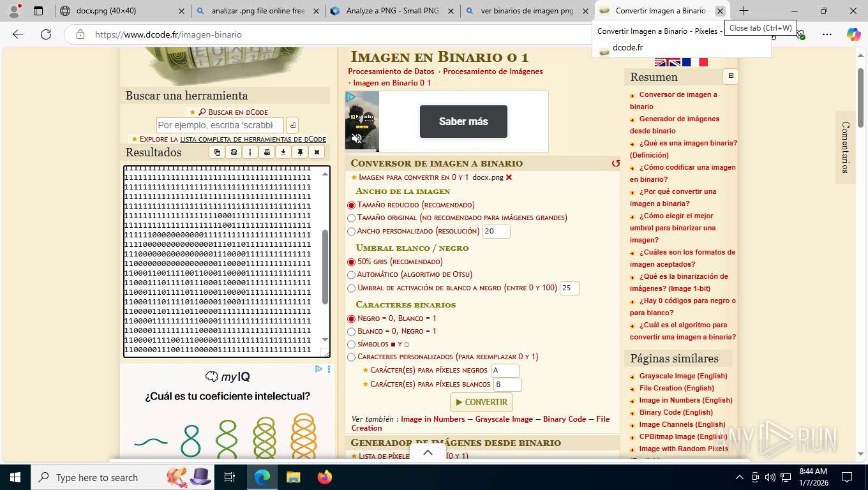Copy the results with the copy icon

217,152
